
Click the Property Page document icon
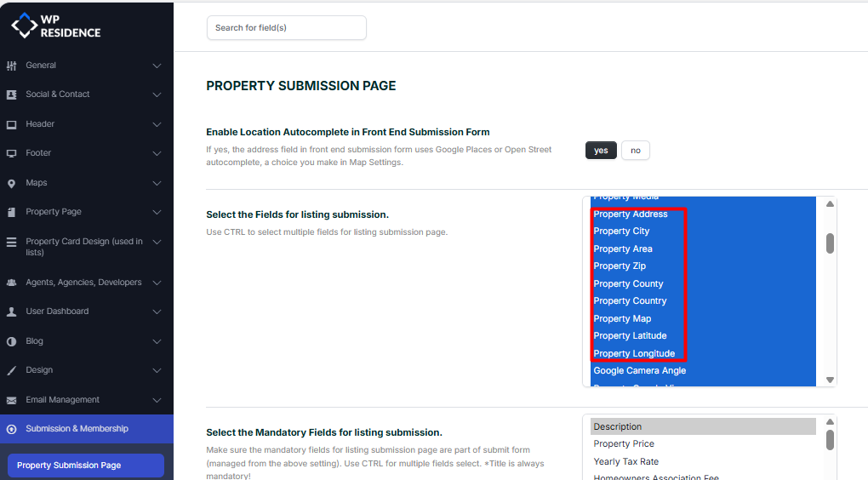pyautogui.click(x=11, y=212)
